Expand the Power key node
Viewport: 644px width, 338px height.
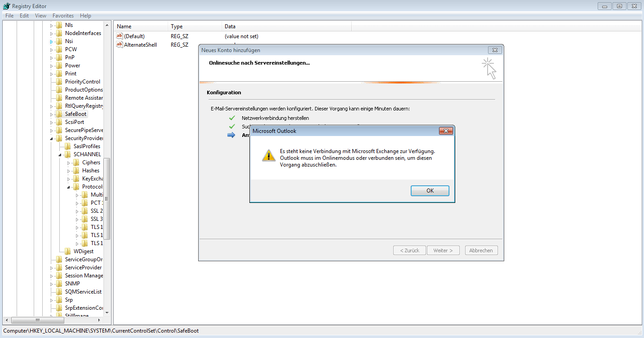tap(51, 66)
